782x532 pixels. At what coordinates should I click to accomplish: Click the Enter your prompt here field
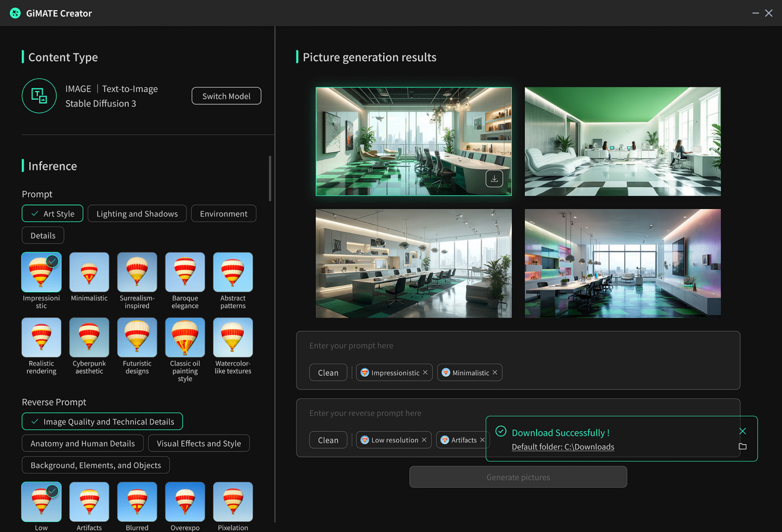pyautogui.click(x=517, y=346)
